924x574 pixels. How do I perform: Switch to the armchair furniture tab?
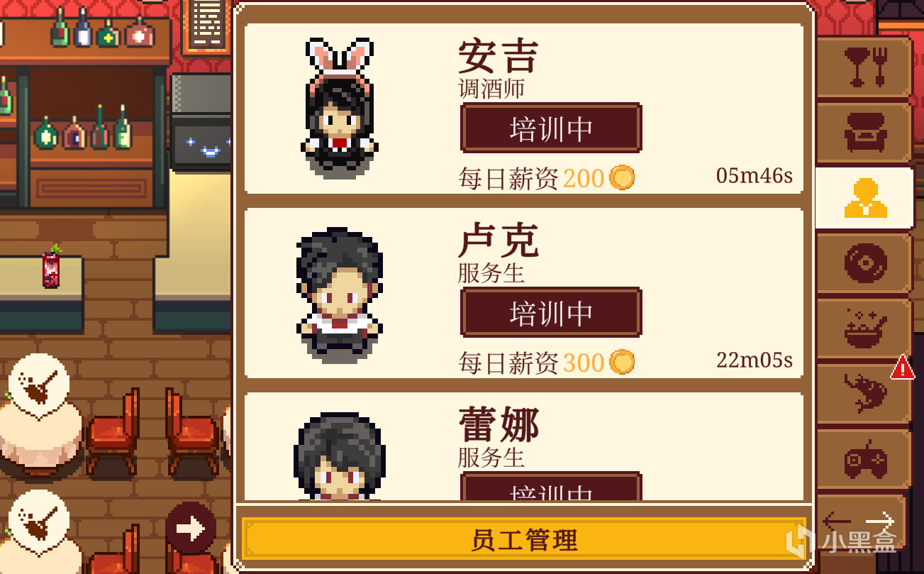tap(864, 133)
